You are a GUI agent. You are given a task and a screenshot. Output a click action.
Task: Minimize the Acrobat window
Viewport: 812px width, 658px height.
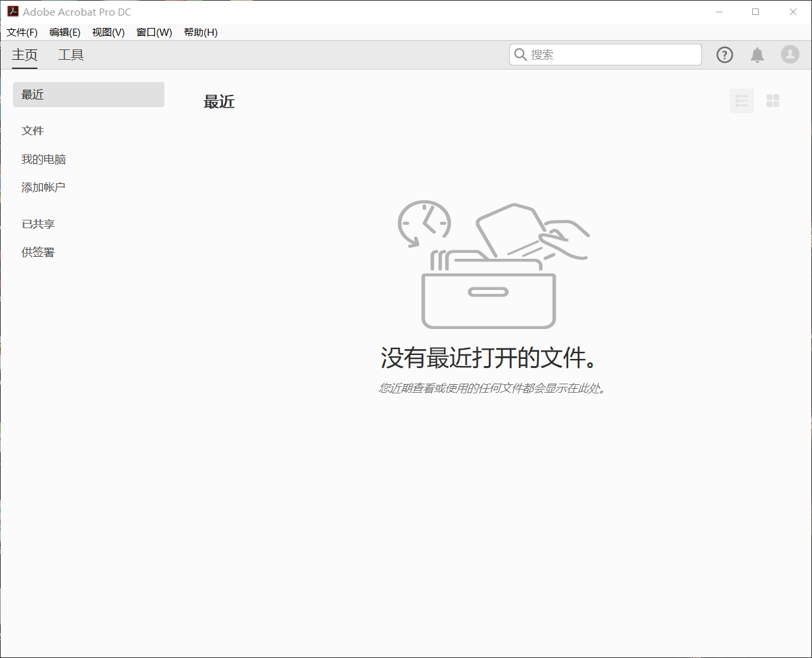pos(719,12)
